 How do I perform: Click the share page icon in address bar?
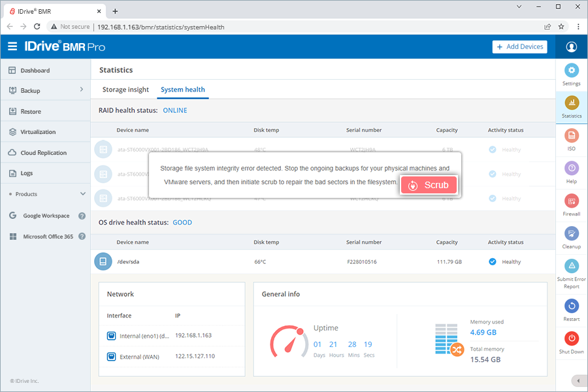click(547, 27)
